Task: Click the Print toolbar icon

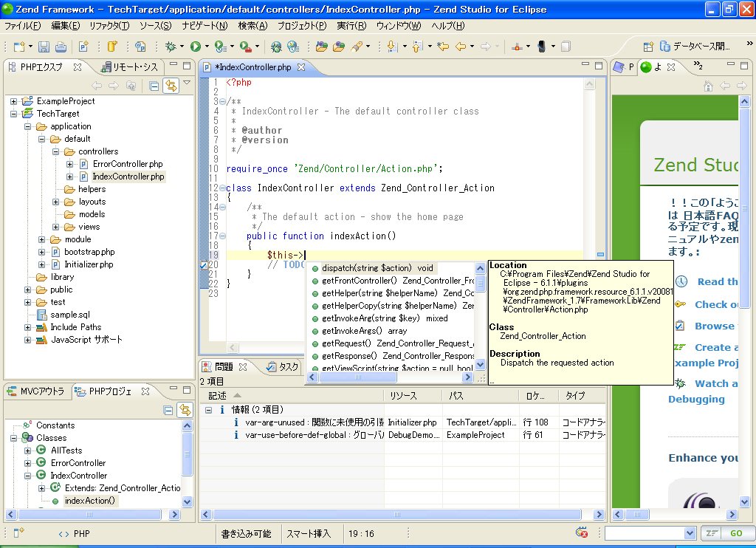Action: click(61, 47)
